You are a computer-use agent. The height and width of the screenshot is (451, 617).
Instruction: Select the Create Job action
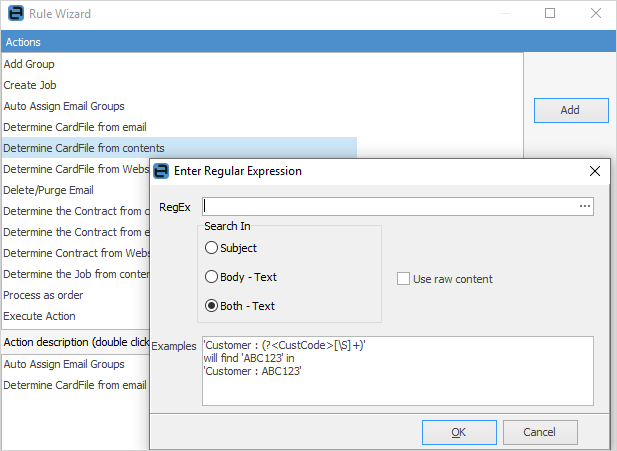pyautogui.click(x=30, y=85)
